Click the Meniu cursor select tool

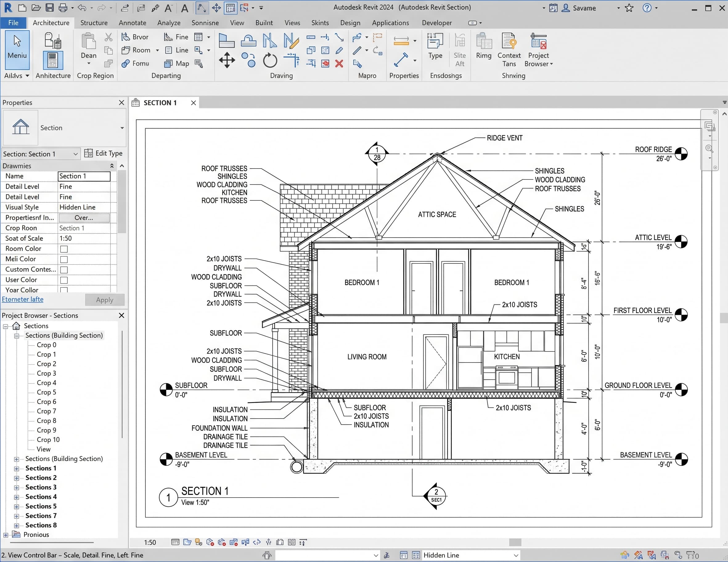point(17,50)
